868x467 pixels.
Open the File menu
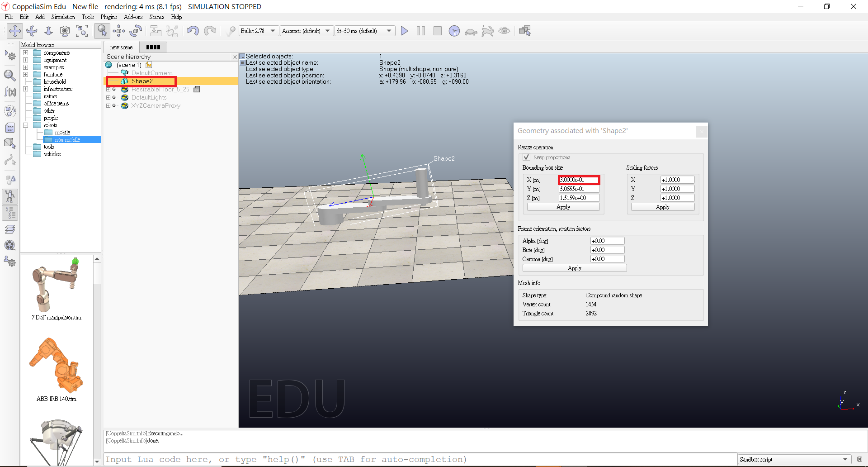tap(9, 17)
